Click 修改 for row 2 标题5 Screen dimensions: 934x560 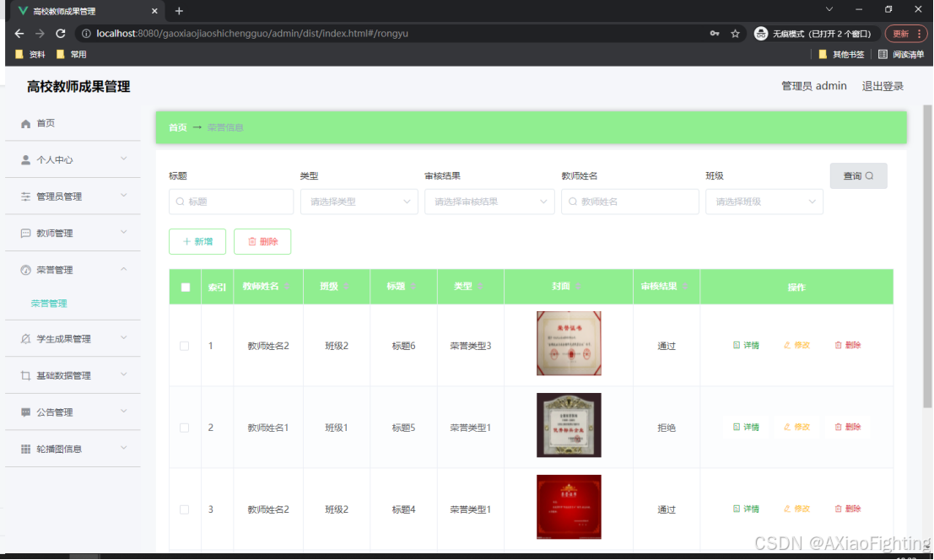click(796, 428)
